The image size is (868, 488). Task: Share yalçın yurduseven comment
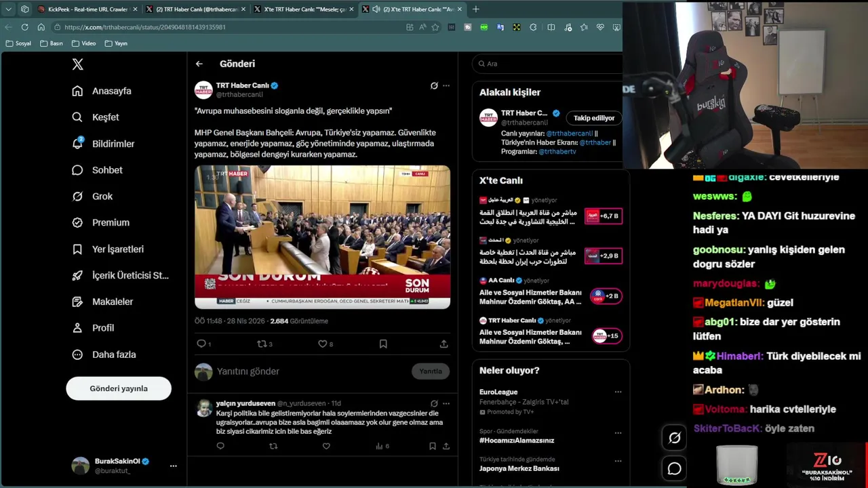click(446, 446)
